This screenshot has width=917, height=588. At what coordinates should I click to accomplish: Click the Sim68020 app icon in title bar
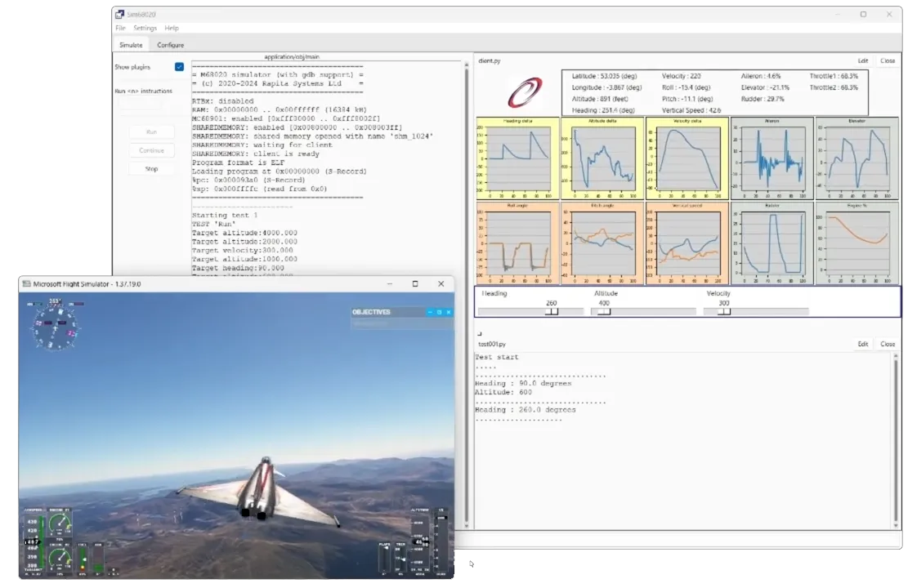120,14
